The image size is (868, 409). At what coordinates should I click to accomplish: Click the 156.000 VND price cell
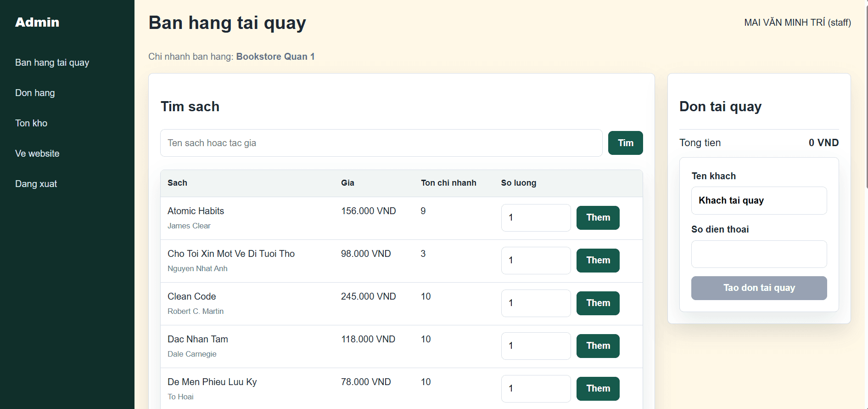click(368, 211)
